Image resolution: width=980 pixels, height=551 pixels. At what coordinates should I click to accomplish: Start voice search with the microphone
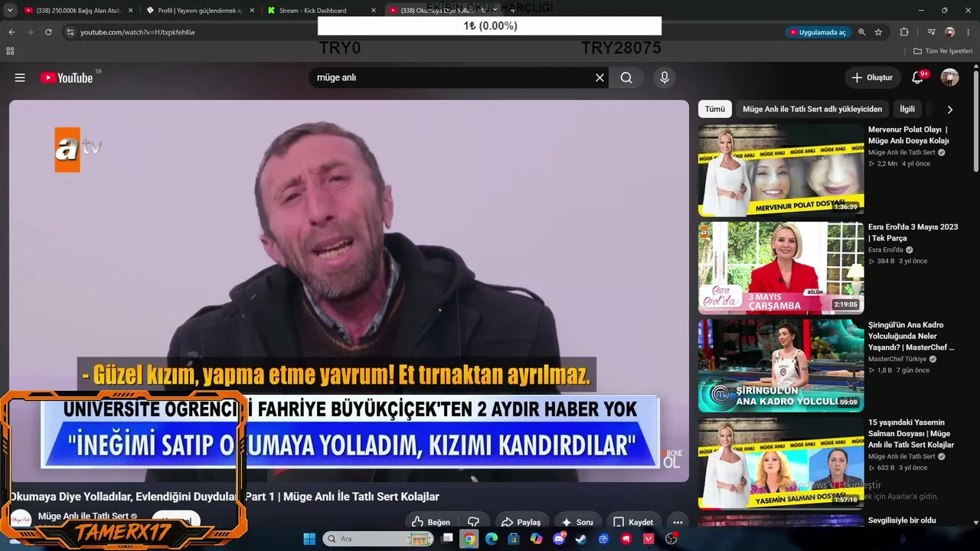point(665,77)
